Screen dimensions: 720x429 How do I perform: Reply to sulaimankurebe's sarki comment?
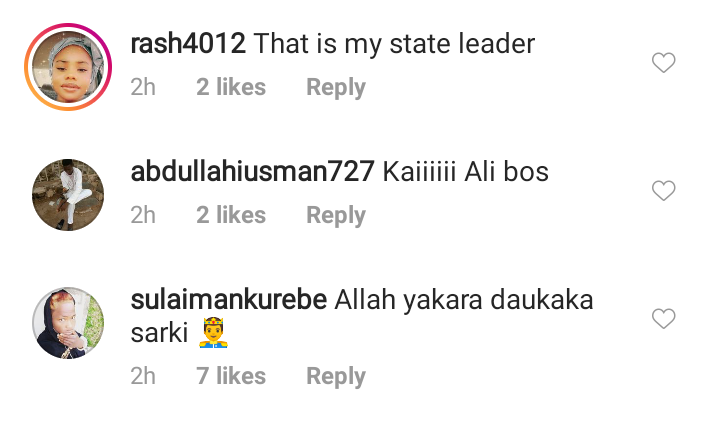336,376
